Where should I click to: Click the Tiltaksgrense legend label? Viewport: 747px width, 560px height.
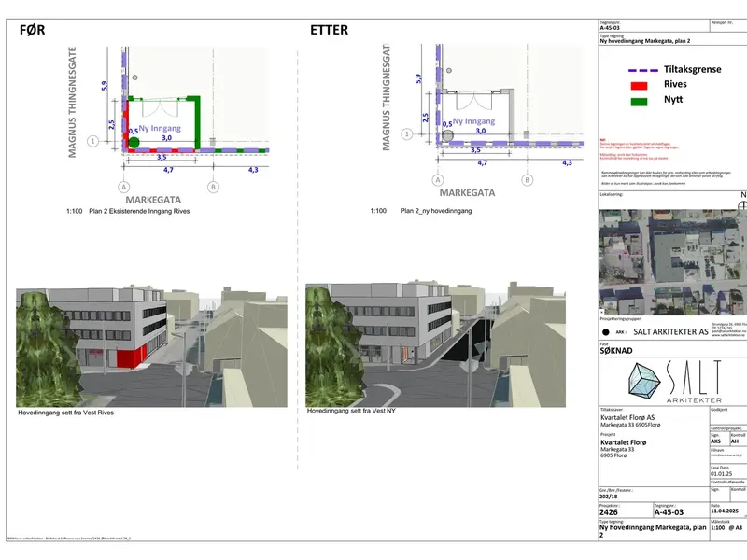[692, 69]
